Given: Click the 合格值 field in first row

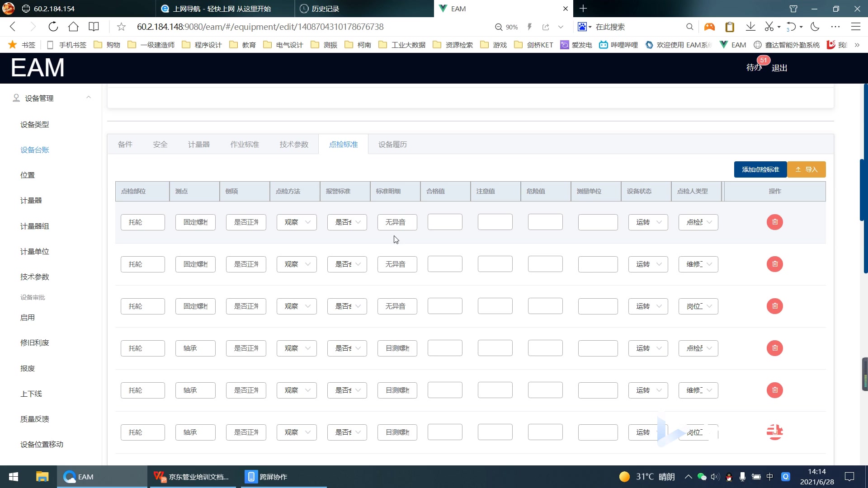Looking at the screenshot, I should pyautogui.click(x=445, y=222).
